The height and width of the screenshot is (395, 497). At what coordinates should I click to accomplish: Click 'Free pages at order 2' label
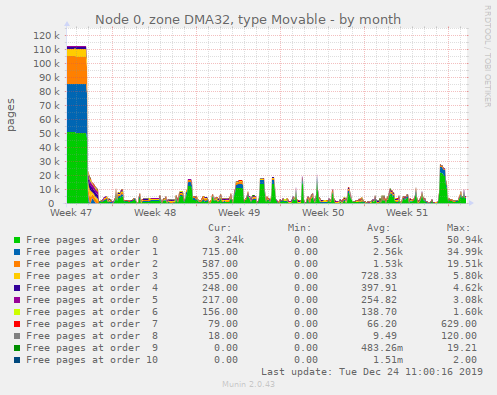[x=92, y=264]
